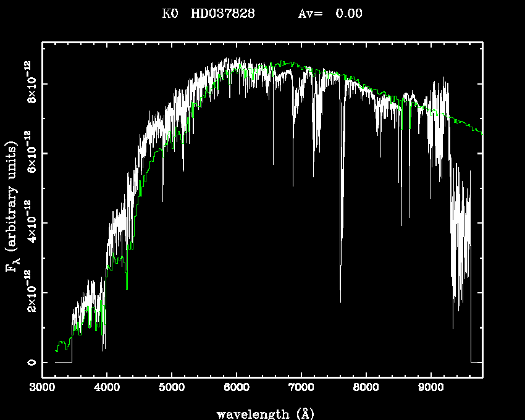The width and height of the screenshot is (525, 420).
Task: Click the 0 tick label on y-axis
Action: tap(30, 362)
